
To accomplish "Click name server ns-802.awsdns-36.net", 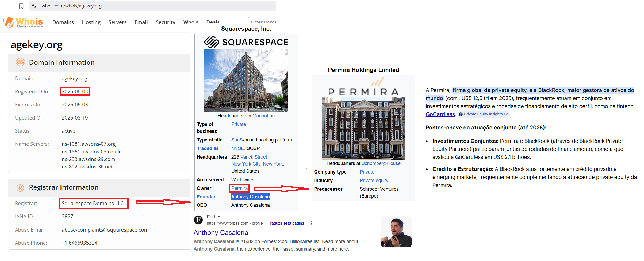I will pyautogui.click(x=87, y=167).
